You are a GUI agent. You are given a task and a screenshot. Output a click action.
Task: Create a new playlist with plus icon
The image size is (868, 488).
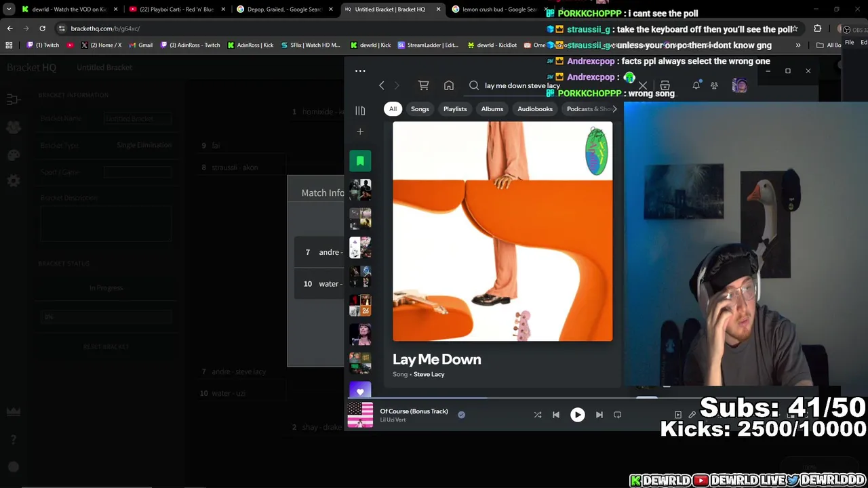click(x=360, y=131)
